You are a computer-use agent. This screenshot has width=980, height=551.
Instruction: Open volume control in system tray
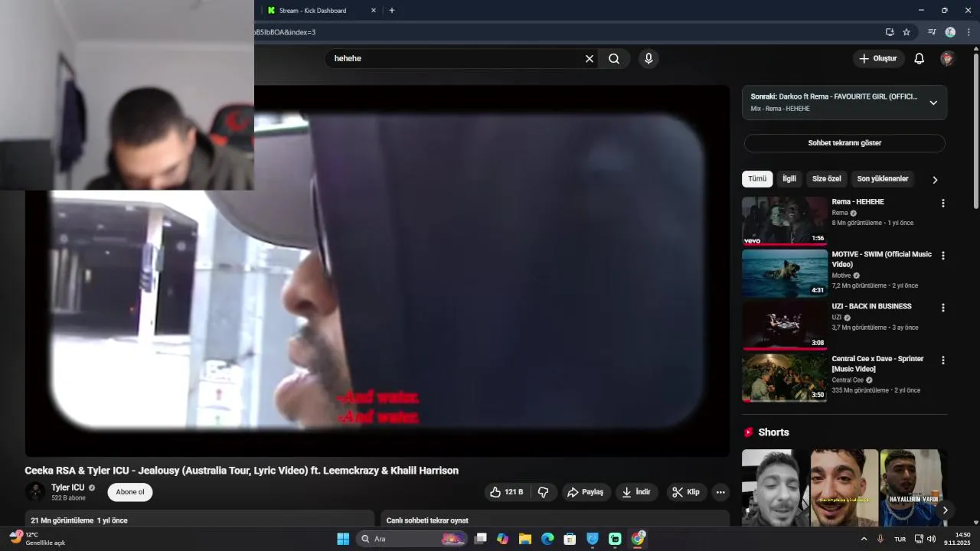click(932, 539)
